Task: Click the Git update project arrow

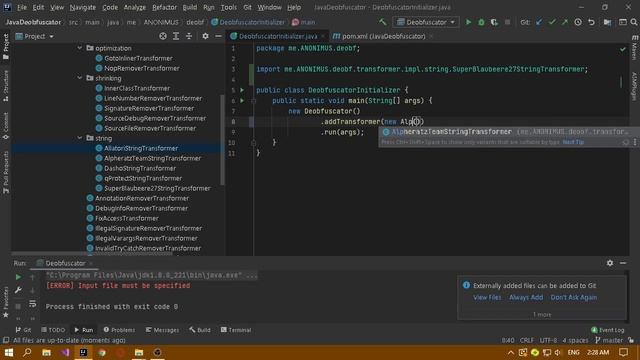Action: 539,22
